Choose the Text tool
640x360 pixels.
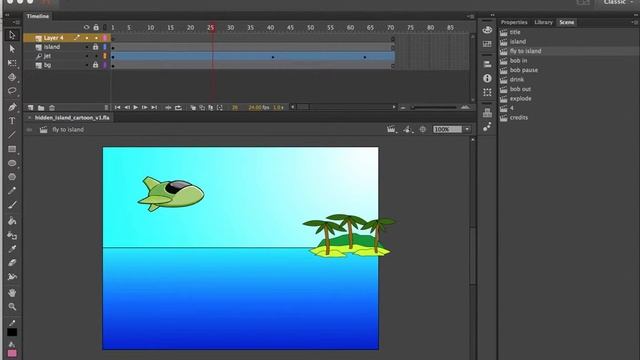pos(12,121)
